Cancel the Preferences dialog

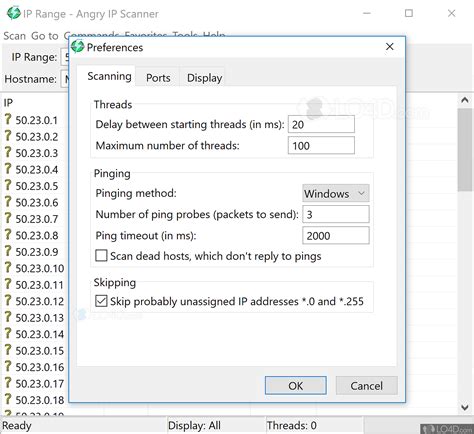tap(366, 386)
